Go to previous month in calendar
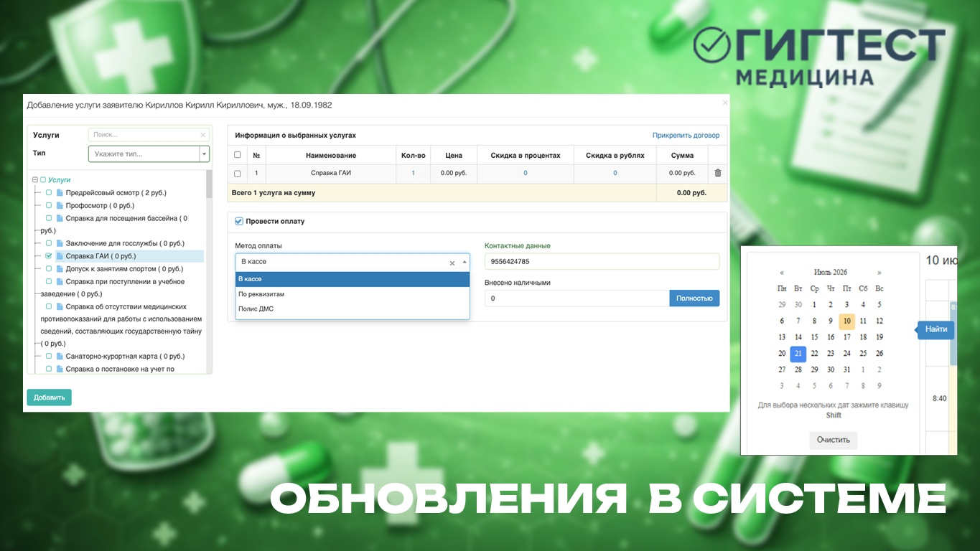This screenshot has width=980, height=551. click(x=782, y=273)
